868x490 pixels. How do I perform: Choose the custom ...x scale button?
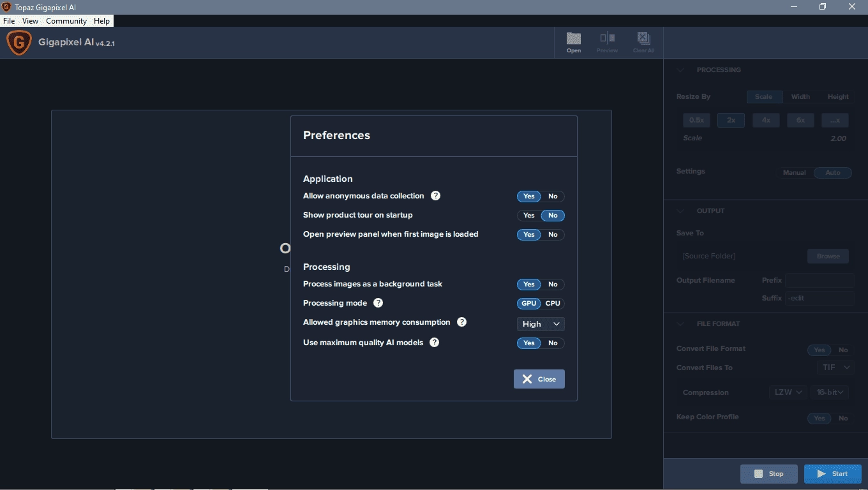(835, 120)
